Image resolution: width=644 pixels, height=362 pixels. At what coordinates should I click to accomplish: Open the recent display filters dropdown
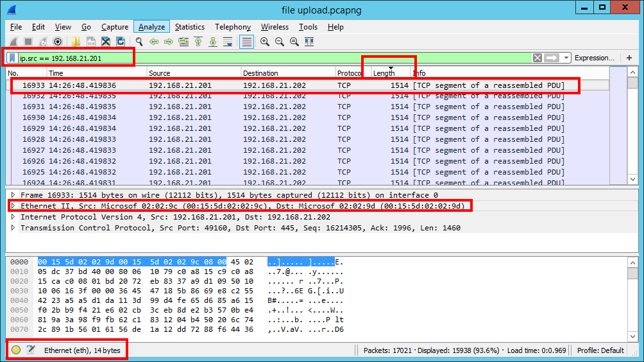[x=566, y=58]
